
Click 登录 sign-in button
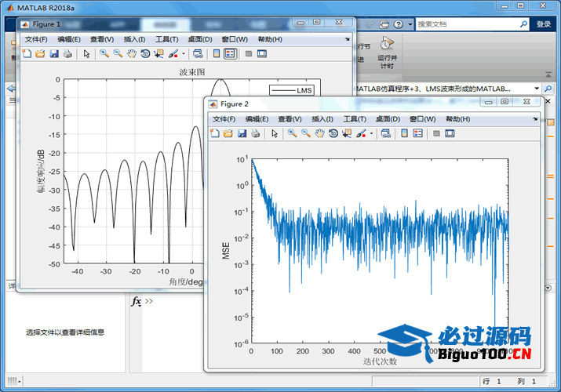point(544,24)
